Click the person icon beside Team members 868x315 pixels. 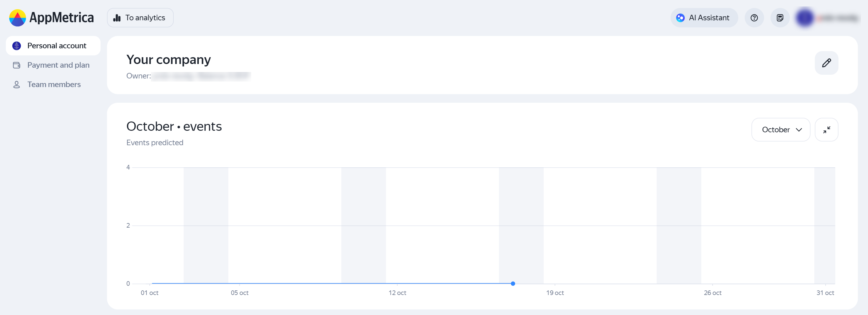click(x=17, y=84)
